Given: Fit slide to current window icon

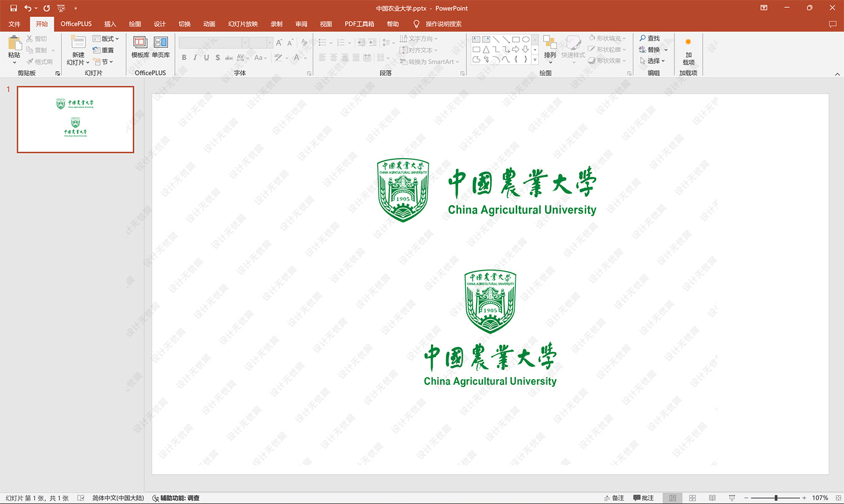Looking at the screenshot, I should pyautogui.click(x=838, y=498).
